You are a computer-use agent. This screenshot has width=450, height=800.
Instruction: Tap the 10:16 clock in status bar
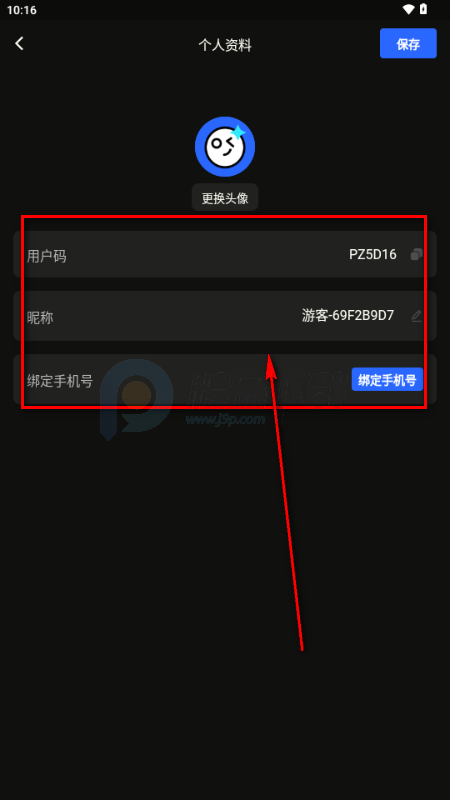click(x=21, y=10)
